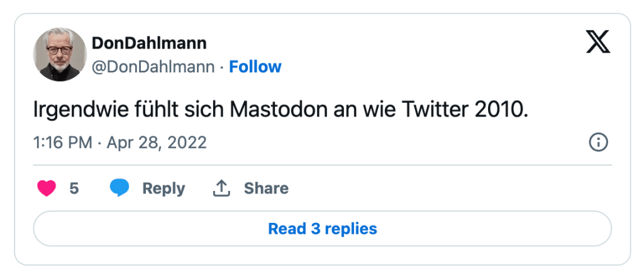Follow the DonDahlmann account
The width and height of the screenshot is (644, 274).
pos(255,67)
